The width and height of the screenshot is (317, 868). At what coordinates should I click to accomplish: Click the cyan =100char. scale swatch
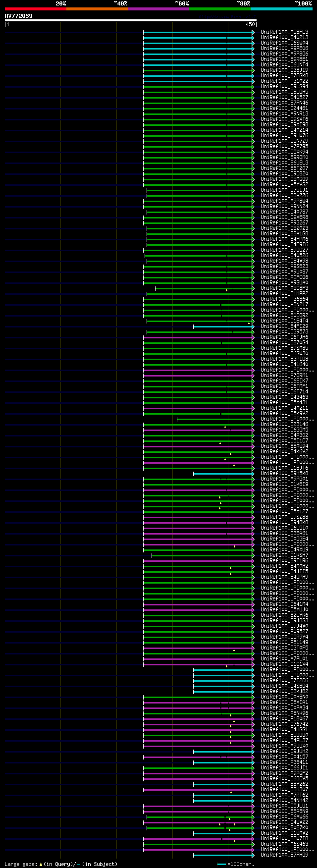tap(221, 865)
